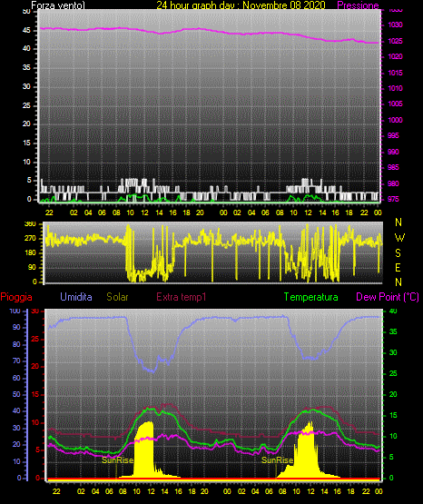Click the 1030 pressure axis value

(395, 25)
